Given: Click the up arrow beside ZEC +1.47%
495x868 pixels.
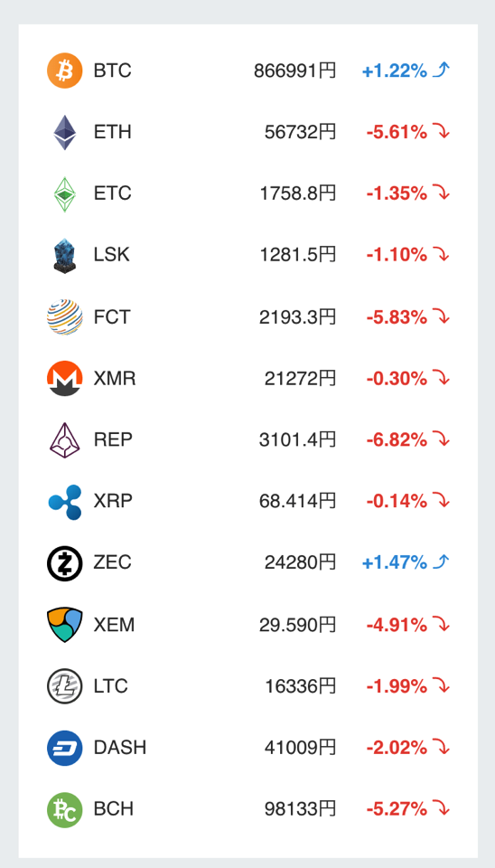Looking at the screenshot, I should click(x=441, y=562).
